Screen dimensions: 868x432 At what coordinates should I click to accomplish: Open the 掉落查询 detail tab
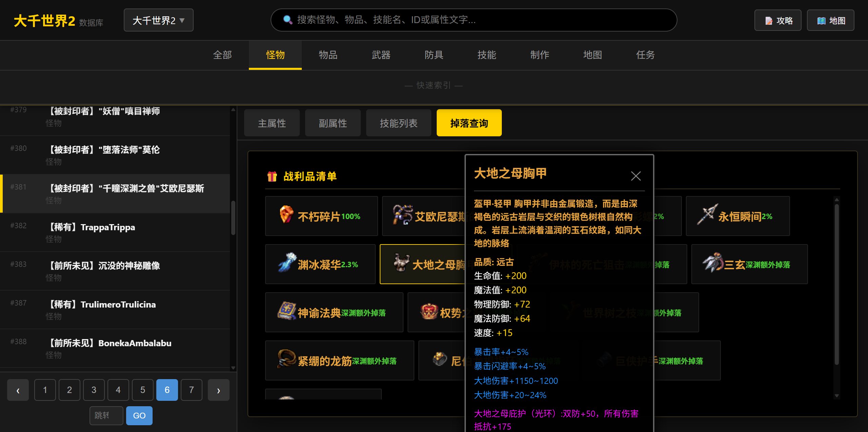click(x=469, y=123)
